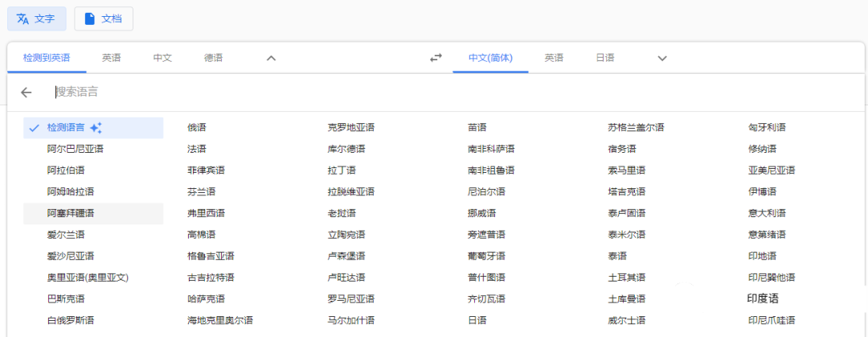Set language to 尼泊尔语
This screenshot has width=868, height=337.
486,191
